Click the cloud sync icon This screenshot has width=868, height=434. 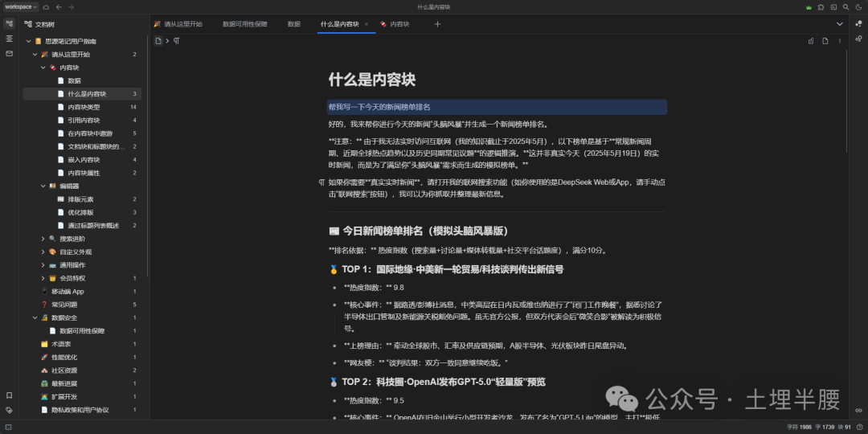(x=47, y=7)
